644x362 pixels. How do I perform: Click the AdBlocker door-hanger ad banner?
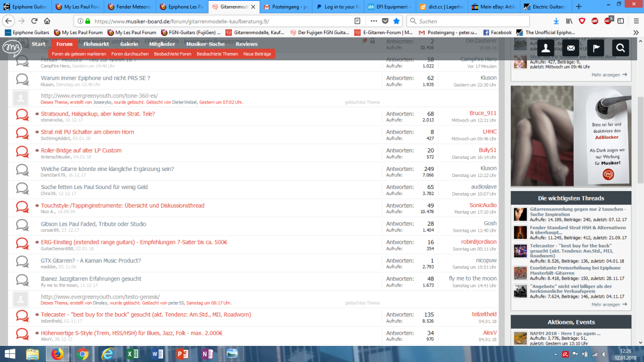tap(571, 136)
